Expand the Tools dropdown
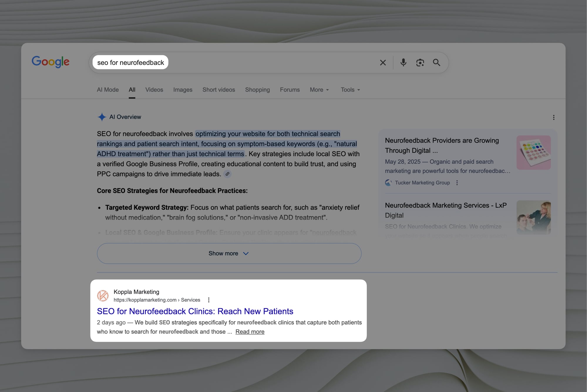 pos(350,90)
